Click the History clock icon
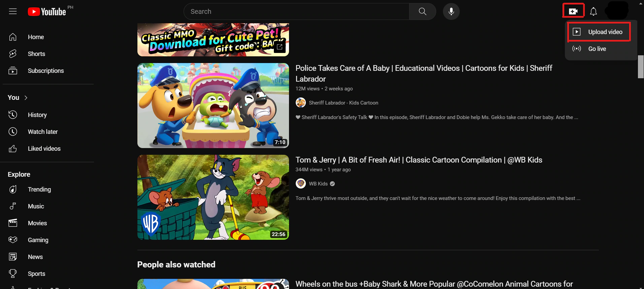This screenshot has height=289, width=644. pyautogui.click(x=13, y=115)
